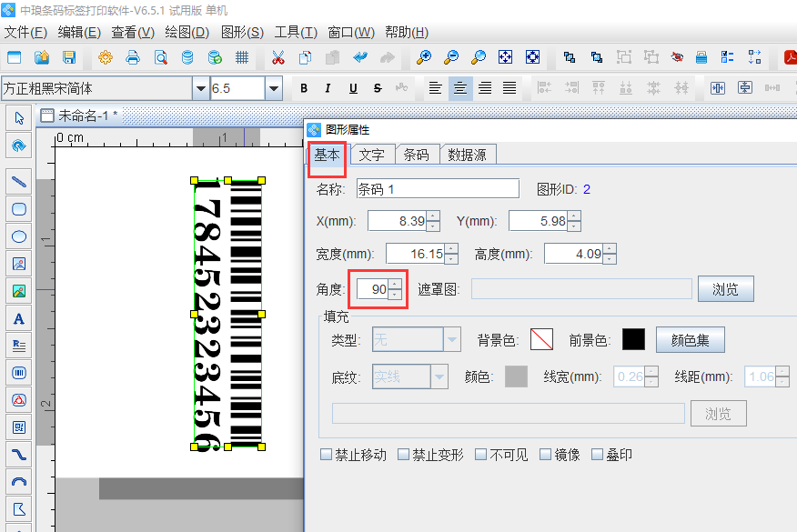Pick the black 前景色 foreground swatch
The height and width of the screenshot is (532, 797).
click(x=634, y=339)
